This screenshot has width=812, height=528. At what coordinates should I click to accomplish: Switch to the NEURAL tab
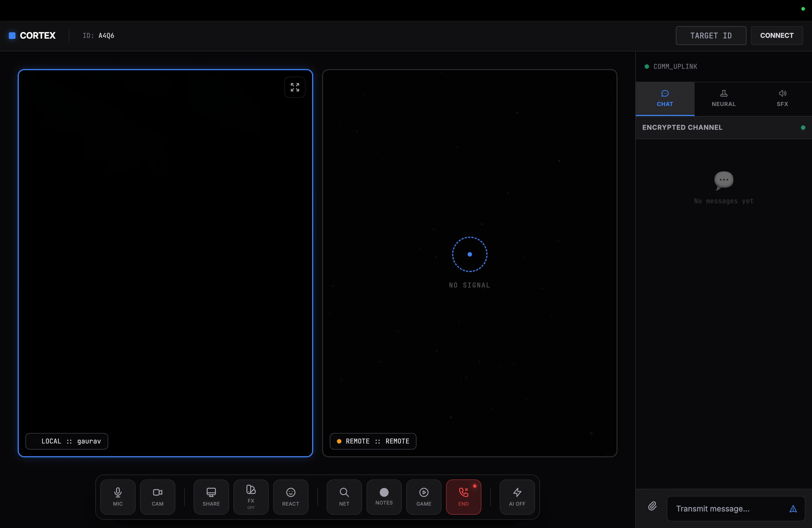(x=723, y=99)
